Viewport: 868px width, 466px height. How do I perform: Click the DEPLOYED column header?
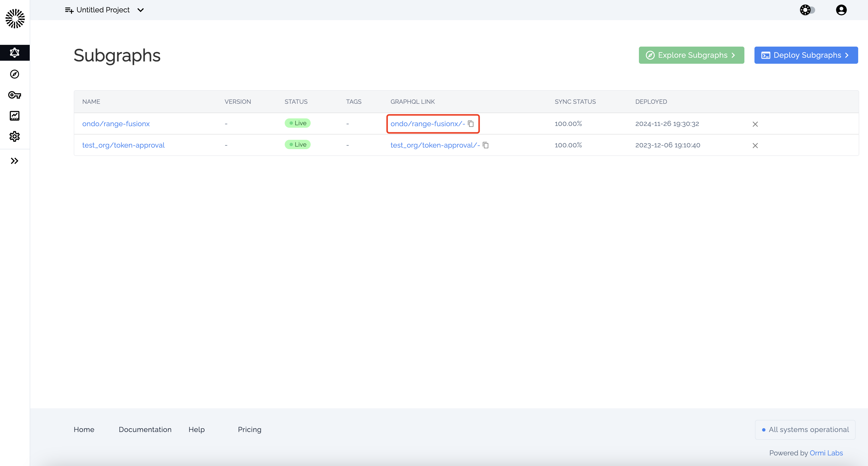tap(651, 102)
